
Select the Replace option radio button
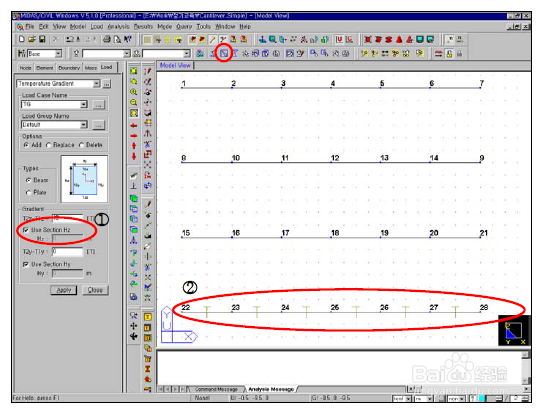(48, 145)
